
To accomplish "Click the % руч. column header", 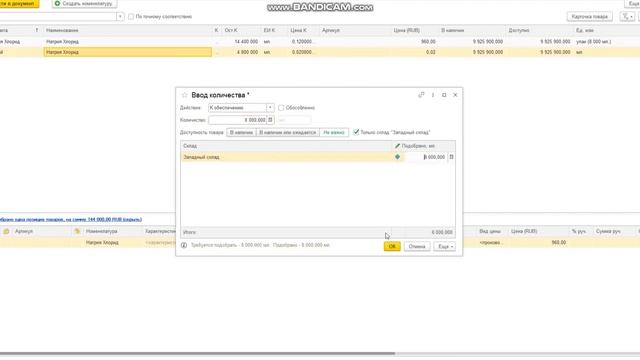I will click(x=579, y=231).
